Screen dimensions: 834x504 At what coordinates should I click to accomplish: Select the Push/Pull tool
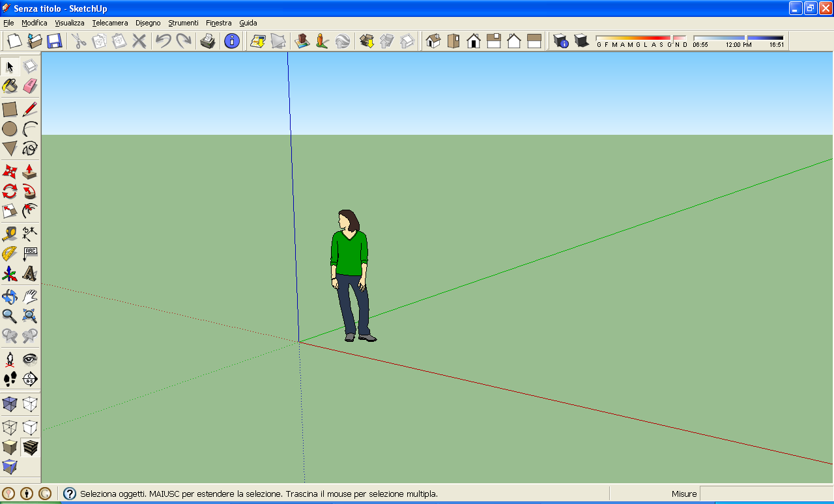click(30, 172)
